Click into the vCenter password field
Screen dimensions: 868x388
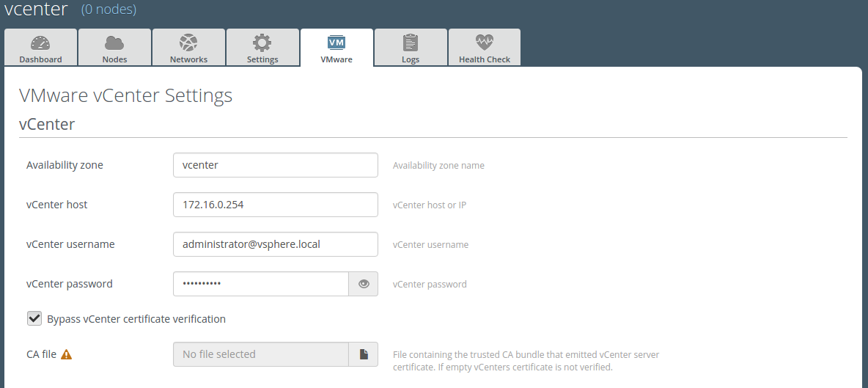[260, 284]
